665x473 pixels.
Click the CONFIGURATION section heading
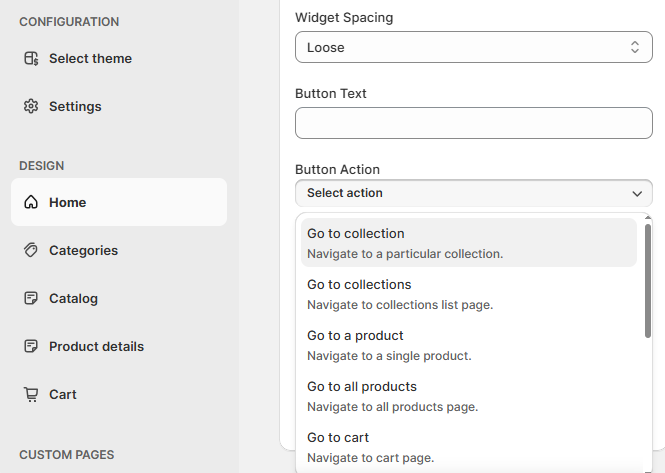coord(69,22)
